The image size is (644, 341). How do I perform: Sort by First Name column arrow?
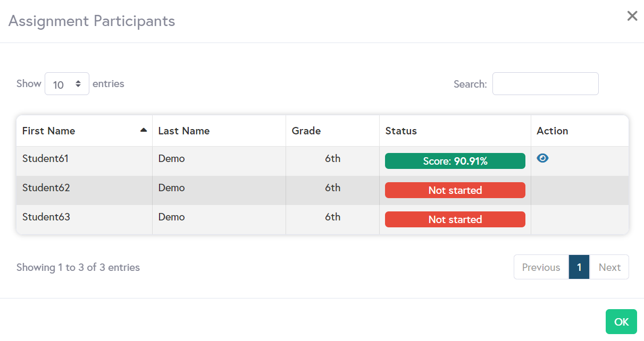[x=143, y=130]
